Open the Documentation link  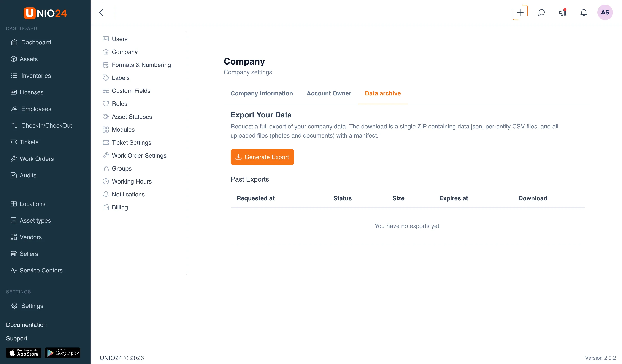[26, 325]
